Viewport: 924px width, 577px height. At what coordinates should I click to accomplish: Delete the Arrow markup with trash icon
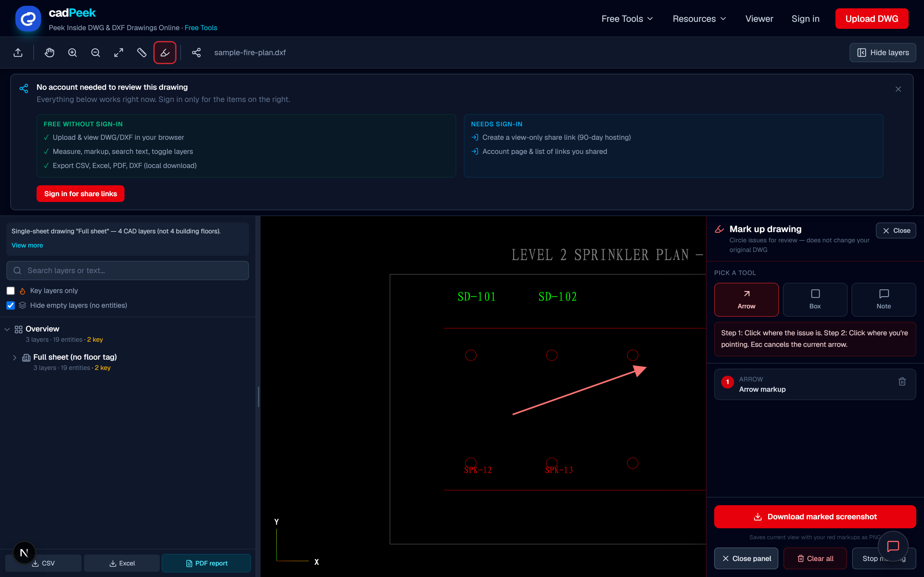click(902, 381)
